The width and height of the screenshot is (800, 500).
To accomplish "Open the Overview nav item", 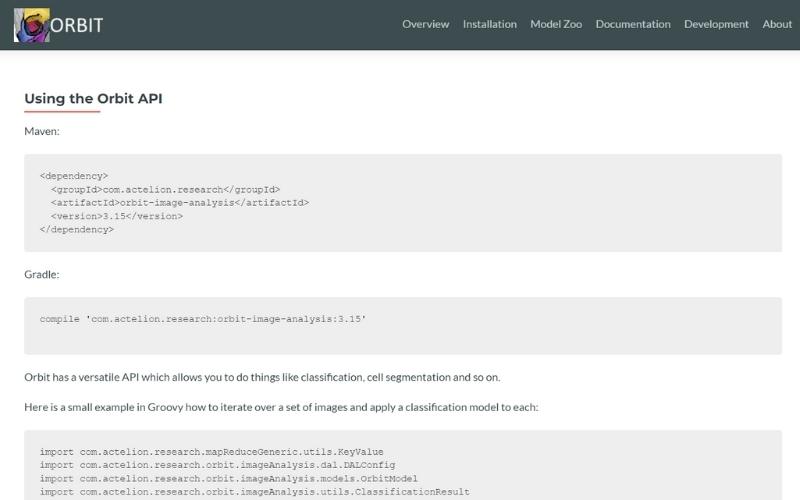I will (x=426, y=24).
